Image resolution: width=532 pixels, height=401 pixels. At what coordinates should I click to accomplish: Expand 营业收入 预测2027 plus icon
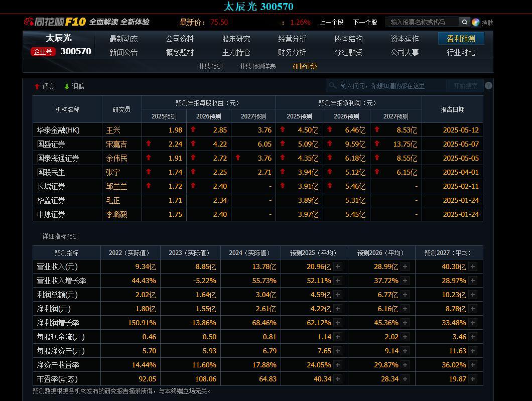pyautogui.click(x=473, y=266)
